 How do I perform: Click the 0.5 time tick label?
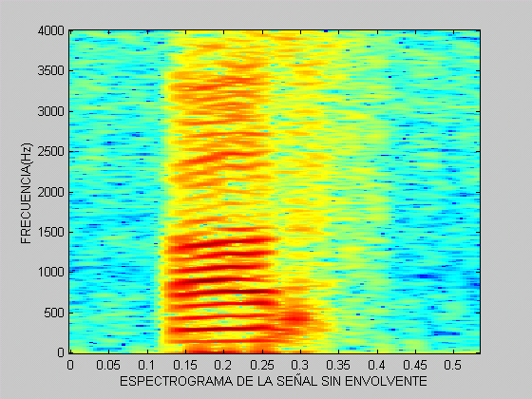[454, 365]
